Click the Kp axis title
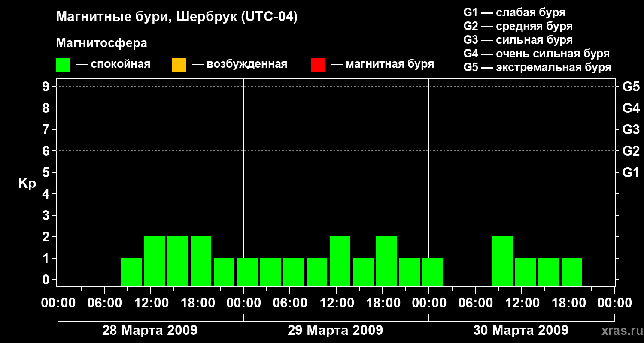 27,184
